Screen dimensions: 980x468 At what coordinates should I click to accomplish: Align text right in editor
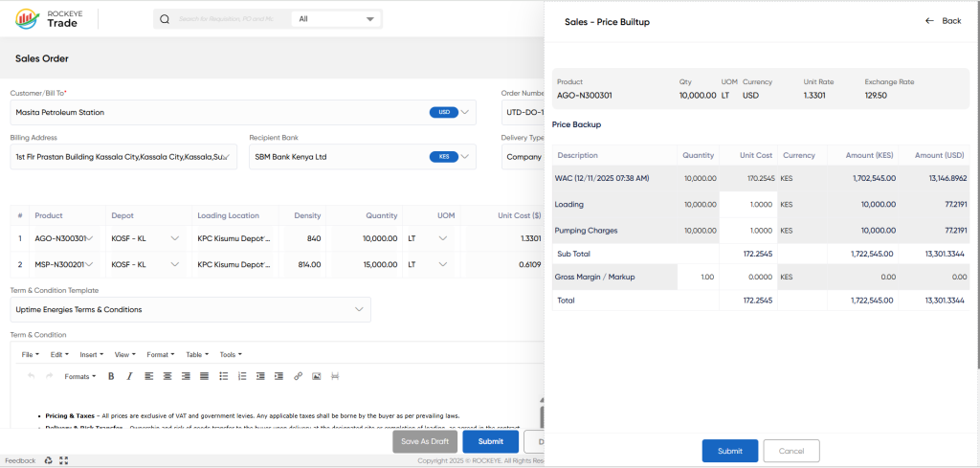(186, 376)
